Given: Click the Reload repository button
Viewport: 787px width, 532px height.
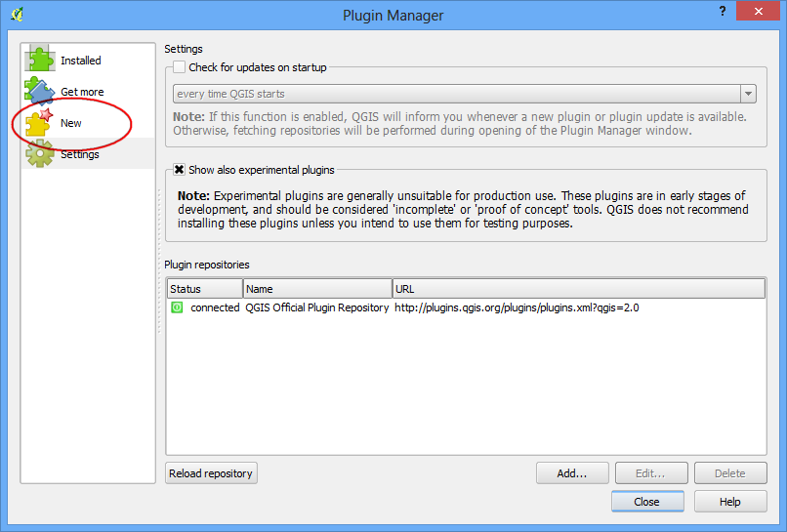Looking at the screenshot, I should pos(211,473).
